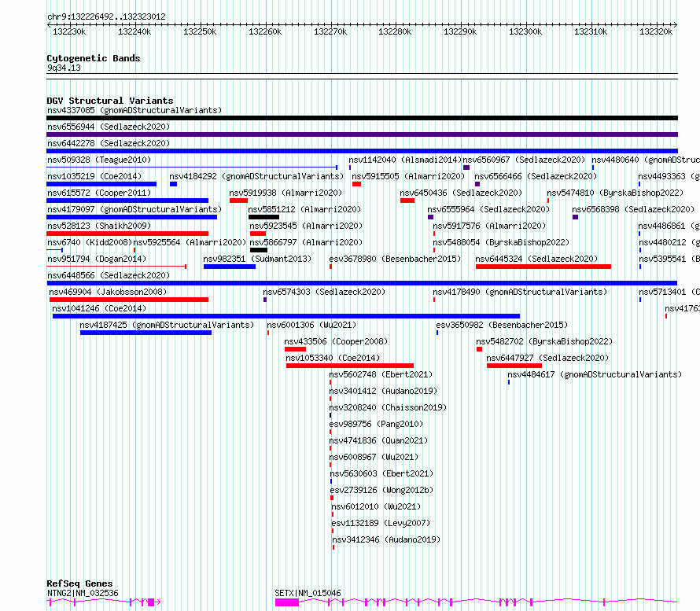
Task: Open variant nsv1035219 (Coe2014)
Action: [x=94, y=176]
